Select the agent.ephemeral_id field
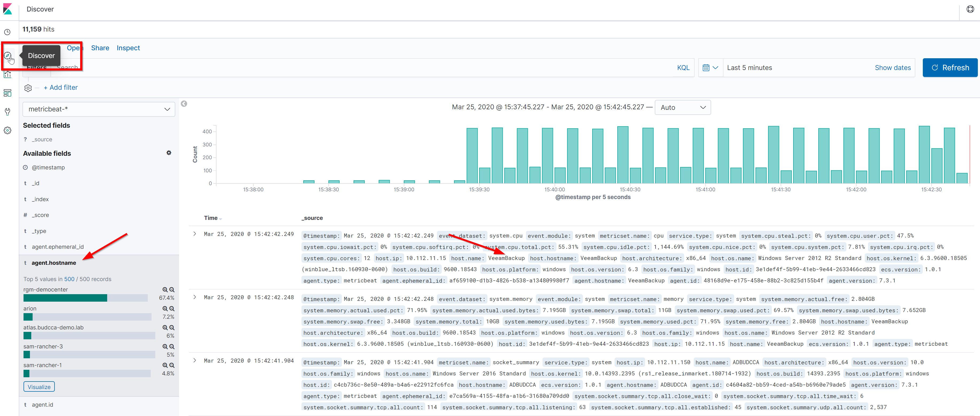The height and width of the screenshot is (416, 980). (x=57, y=247)
